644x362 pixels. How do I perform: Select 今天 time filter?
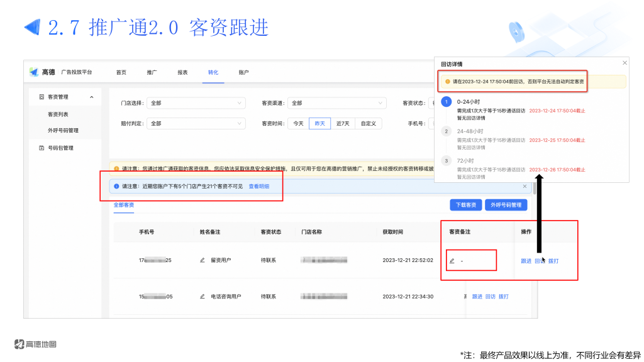click(299, 124)
